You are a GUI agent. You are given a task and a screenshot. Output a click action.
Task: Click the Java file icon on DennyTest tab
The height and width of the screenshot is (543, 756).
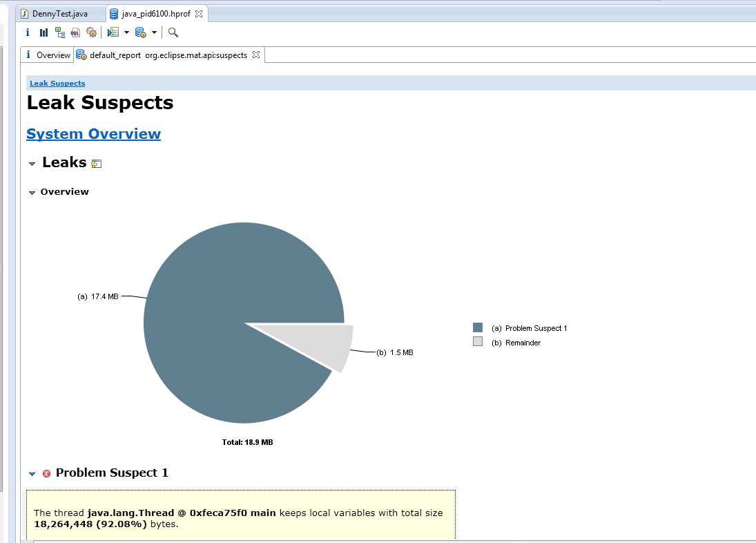pos(25,14)
